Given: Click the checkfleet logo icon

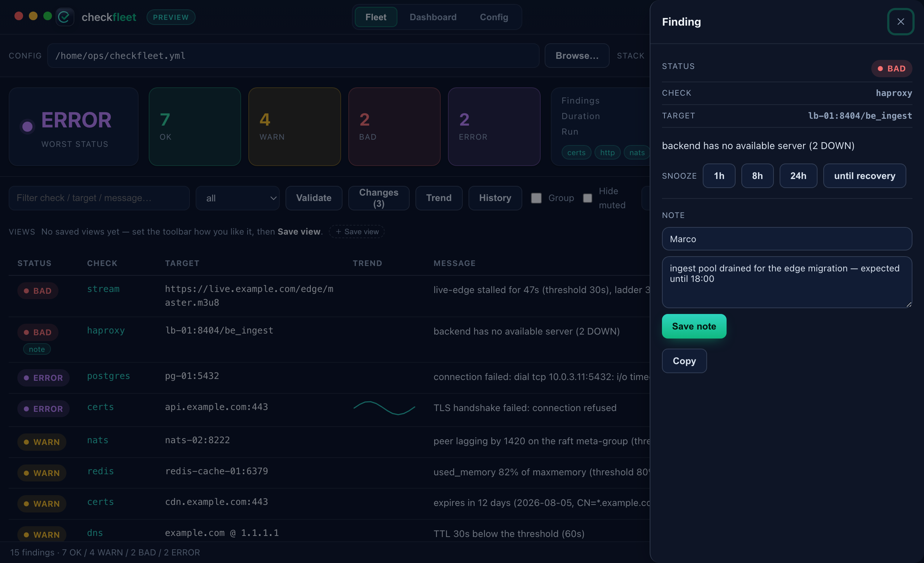Looking at the screenshot, I should [64, 17].
